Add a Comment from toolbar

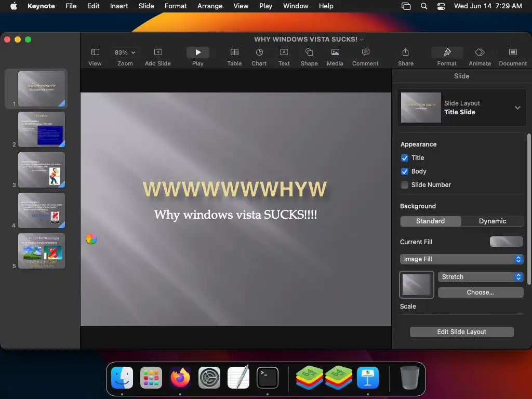pyautogui.click(x=365, y=57)
